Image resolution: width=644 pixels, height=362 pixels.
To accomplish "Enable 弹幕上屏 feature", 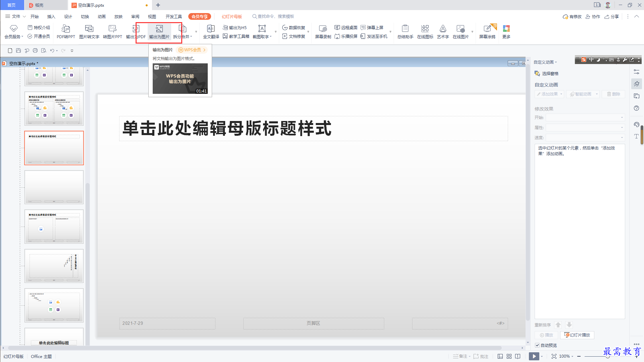I will [372, 27].
